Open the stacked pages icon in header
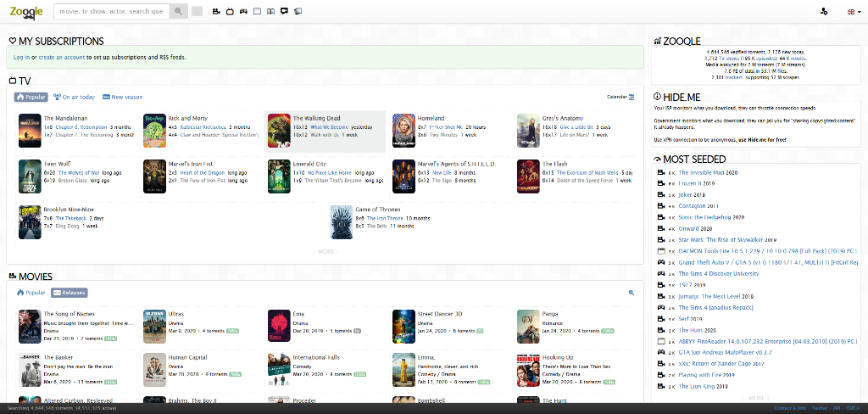This screenshot has width=868, height=414. click(298, 11)
